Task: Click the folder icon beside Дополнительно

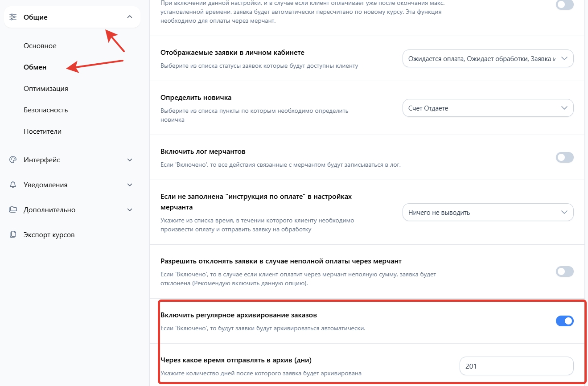Action: pyautogui.click(x=13, y=210)
